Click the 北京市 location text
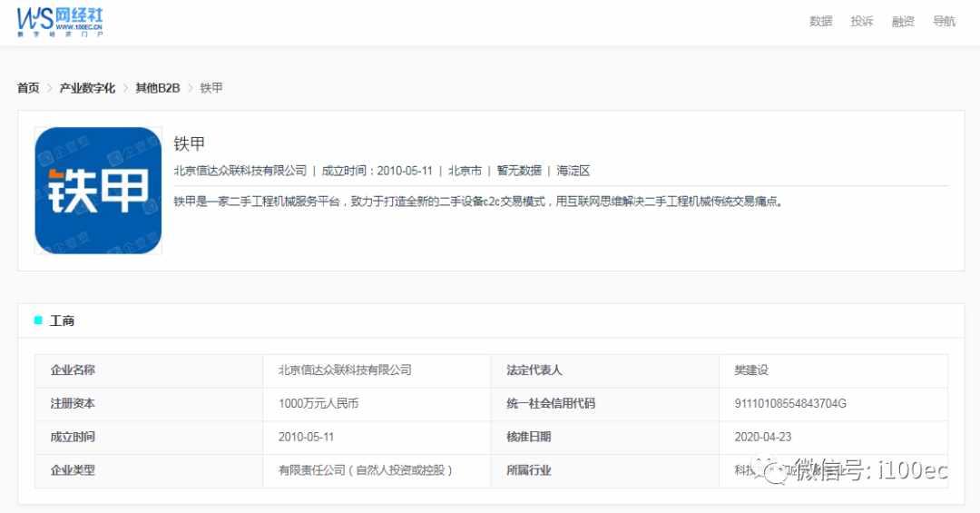Viewport: 980px width, 513px height. [465, 171]
